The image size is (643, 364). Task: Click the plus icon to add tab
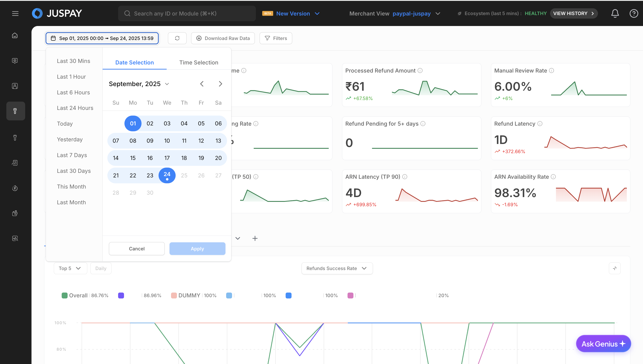[255, 238]
